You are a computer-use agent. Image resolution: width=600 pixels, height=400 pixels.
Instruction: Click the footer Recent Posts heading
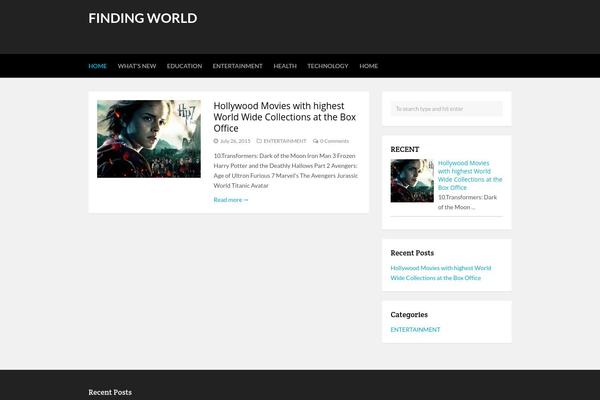[x=110, y=392]
